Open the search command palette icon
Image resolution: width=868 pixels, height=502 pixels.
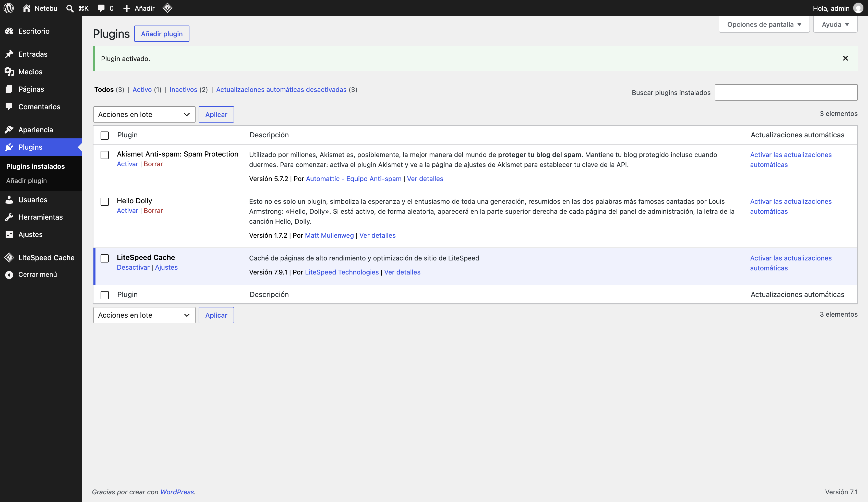[70, 8]
